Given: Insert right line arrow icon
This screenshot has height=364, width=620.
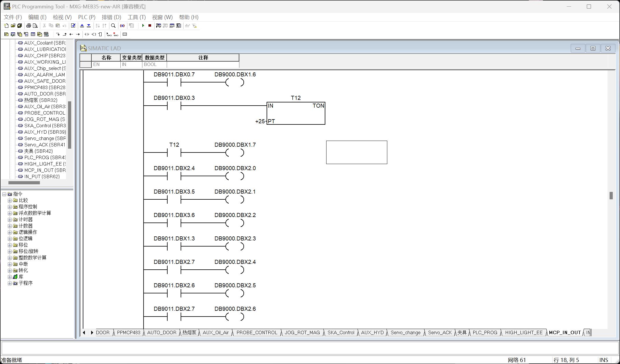Looking at the screenshot, I should click(x=78, y=34).
